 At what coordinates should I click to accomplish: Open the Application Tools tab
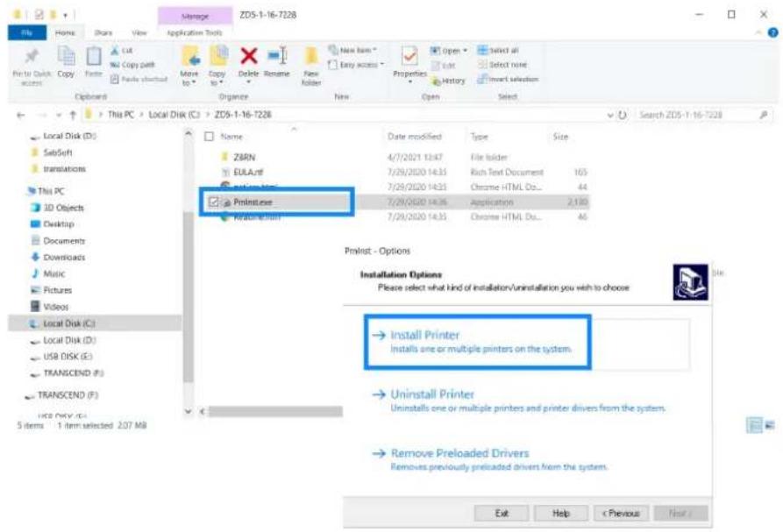195,32
